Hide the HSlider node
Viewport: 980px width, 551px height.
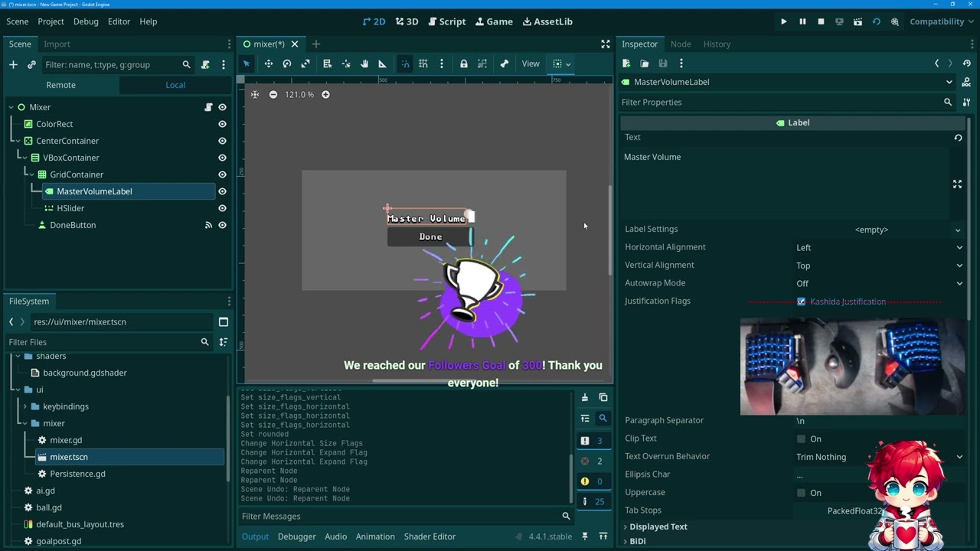coord(222,208)
